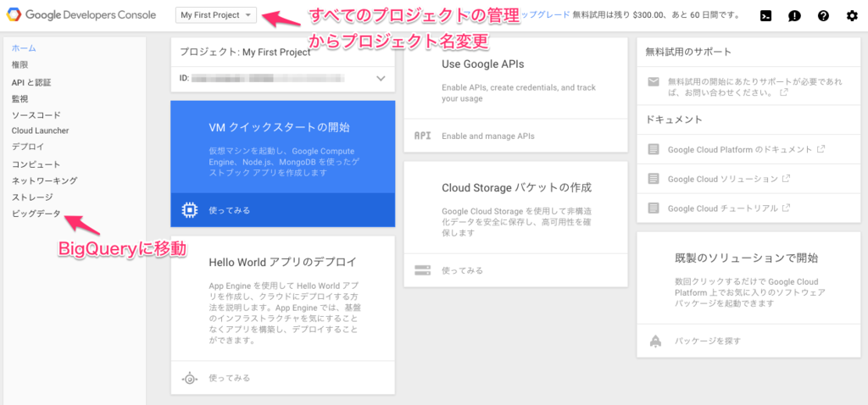Viewport: 868px width, 405px height.
Task: Open ストレージ in the sidebar
Action: click(x=32, y=197)
